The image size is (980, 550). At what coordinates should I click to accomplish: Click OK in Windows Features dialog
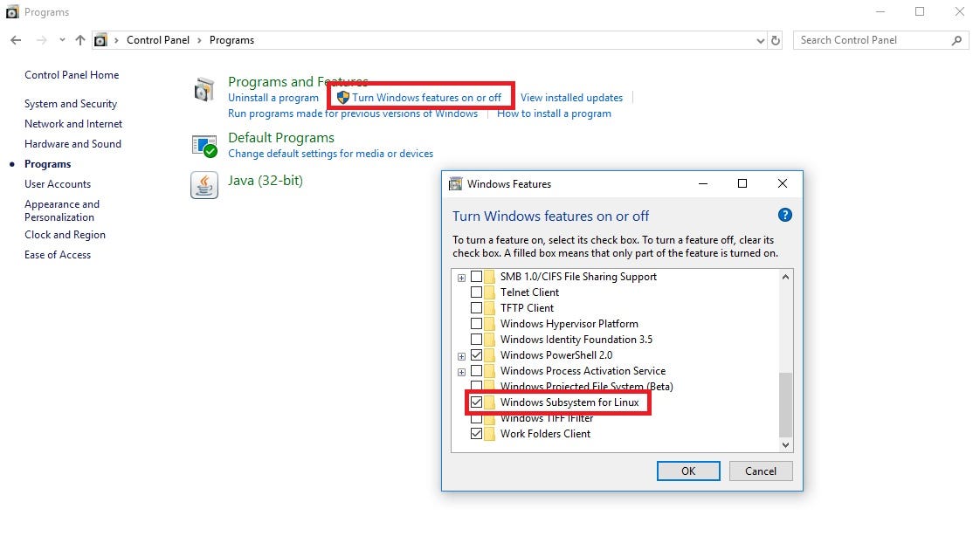[x=688, y=471]
